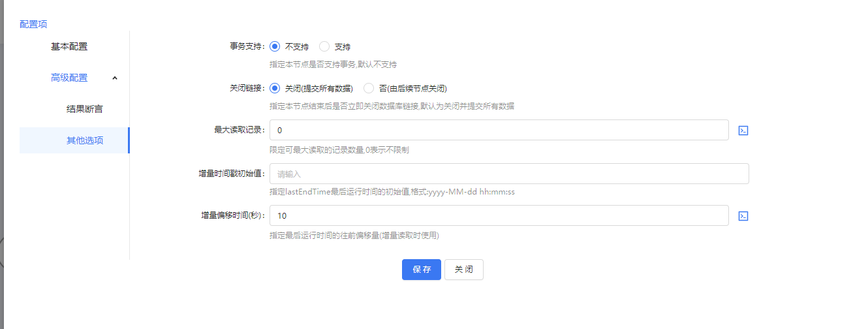The height and width of the screenshot is (329, 868).
Task: Select 其他选项 in the sidebar
Action: [x=84, y=140]
